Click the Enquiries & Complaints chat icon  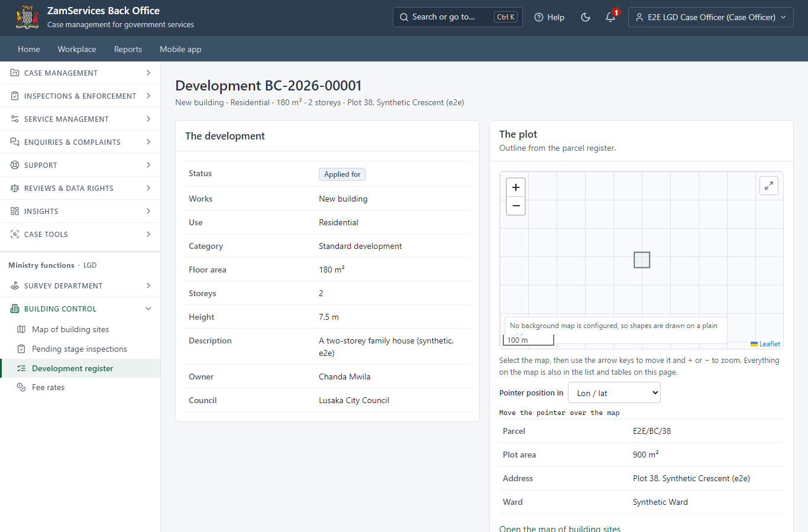coord(15,142)
